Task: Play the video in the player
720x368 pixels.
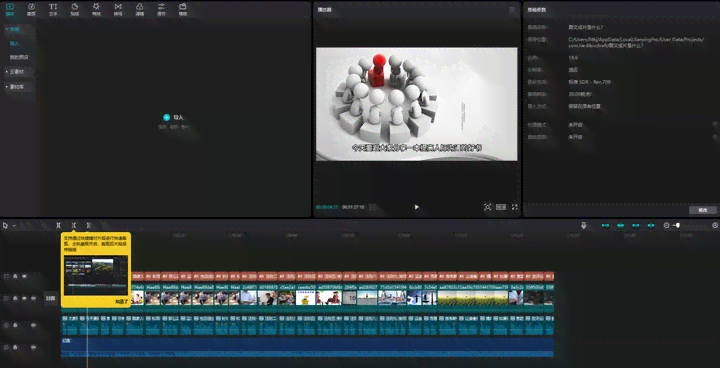Action: 416,207
